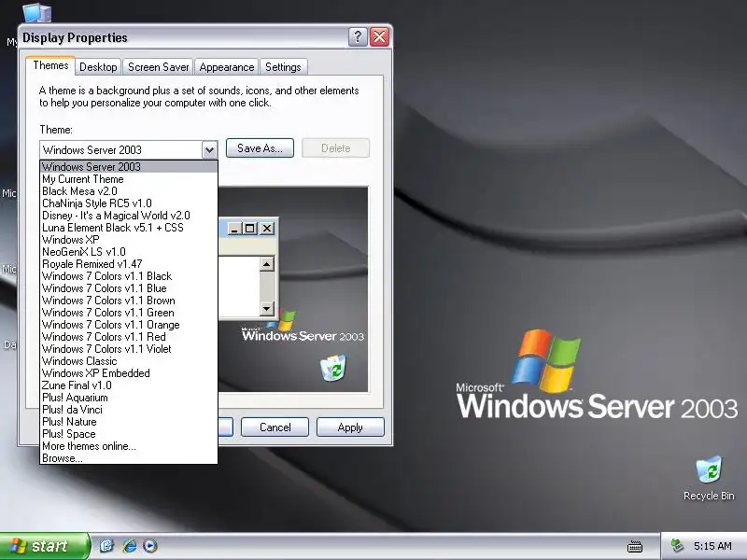Switch to the Settings tab
Screen dimensions: 747x560
(x=283, y=67)
